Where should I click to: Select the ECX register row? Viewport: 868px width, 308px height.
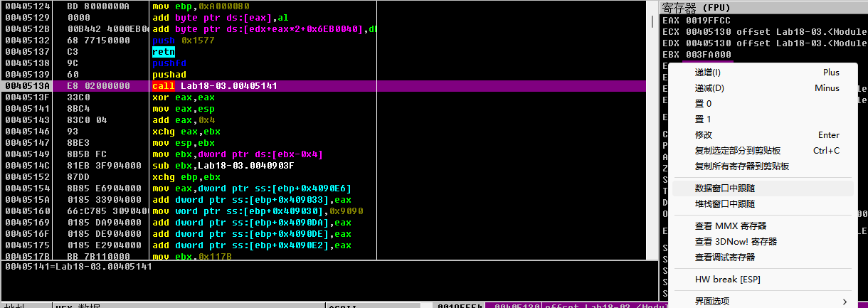[x=764, y=32]
